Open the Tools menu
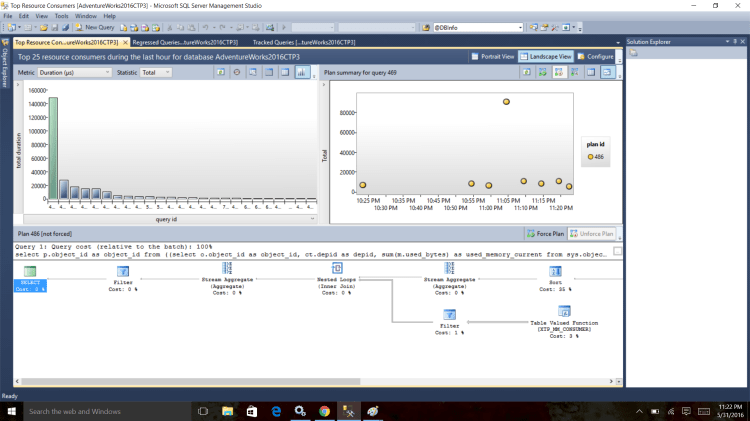The height and width of the screenshot is (421, 750). (62, 16)
